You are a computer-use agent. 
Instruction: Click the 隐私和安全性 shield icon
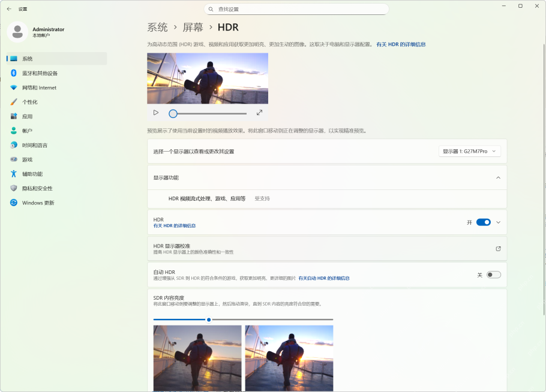[x=14, y=188]
